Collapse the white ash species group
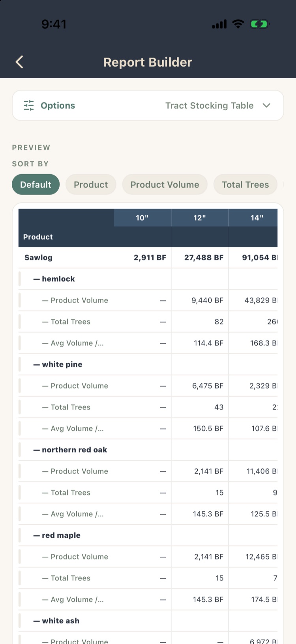 click(56, 621)
